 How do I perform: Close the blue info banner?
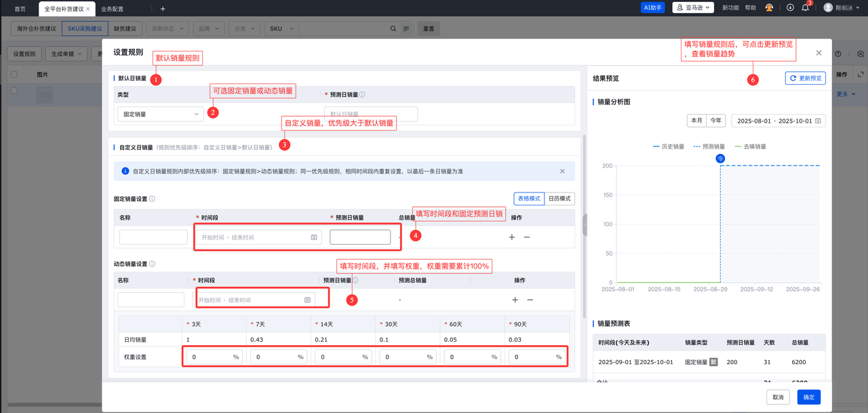pos(562,172)
